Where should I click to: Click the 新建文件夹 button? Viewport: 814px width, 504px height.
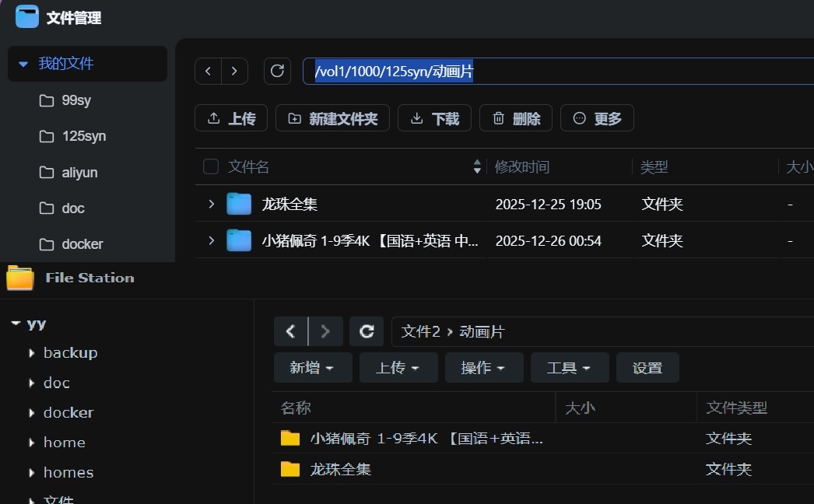point(332,117)
